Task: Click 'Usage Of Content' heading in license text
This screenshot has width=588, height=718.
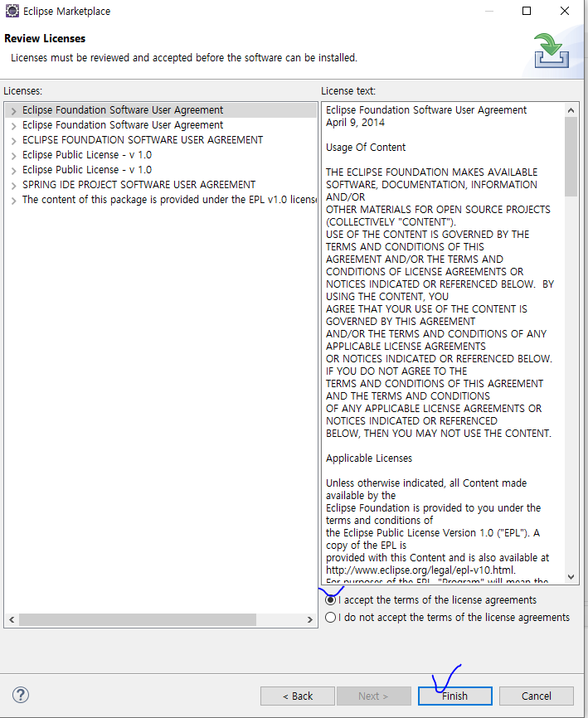Action: pyautogui.click(x=366, y=148)
